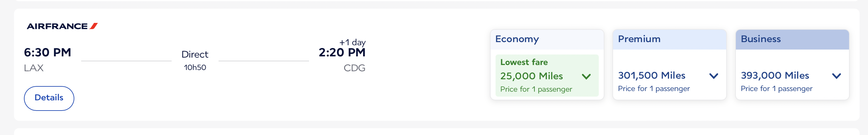Click Business "Price for 1 passenger" text

[x=776, y=89]
